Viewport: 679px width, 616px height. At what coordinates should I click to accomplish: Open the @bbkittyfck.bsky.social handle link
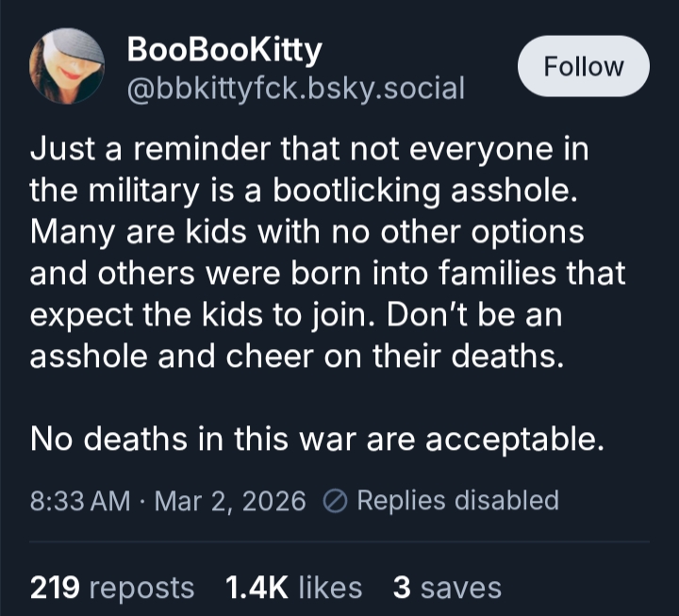click(x=295, y=88)
